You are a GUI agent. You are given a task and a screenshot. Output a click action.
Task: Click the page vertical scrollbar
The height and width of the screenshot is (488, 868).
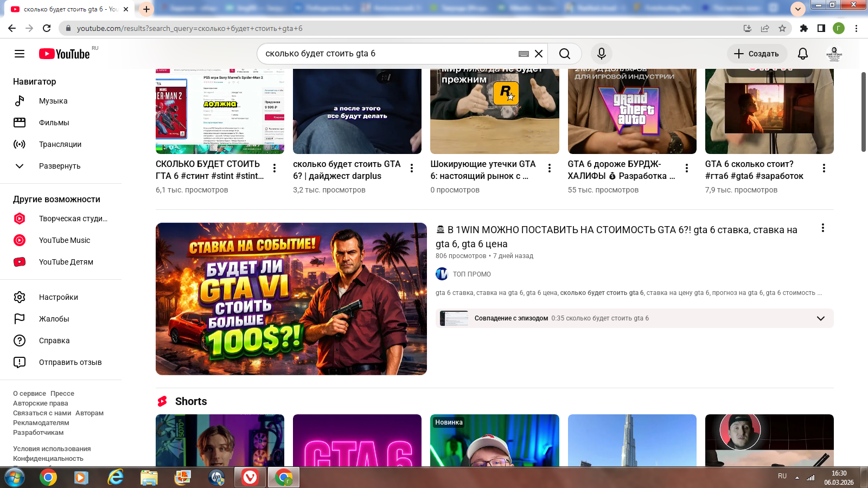pos(863,112)
